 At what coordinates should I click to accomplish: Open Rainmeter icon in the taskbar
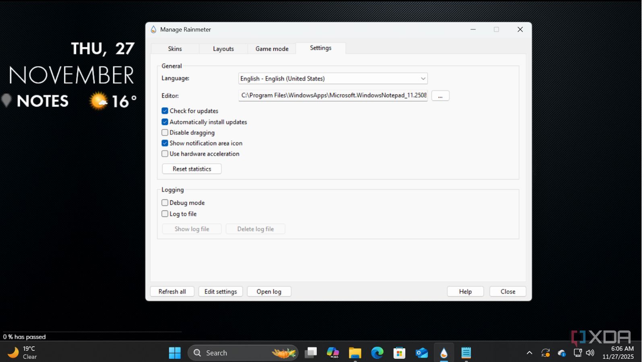444,353
